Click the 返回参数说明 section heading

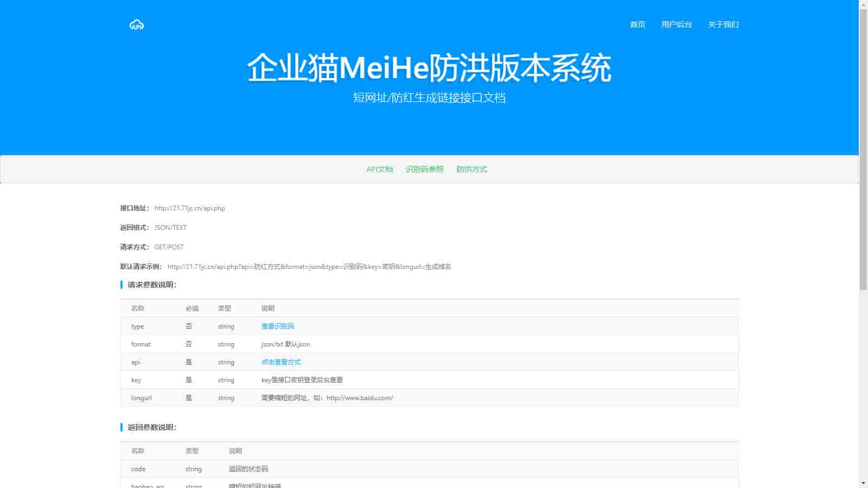[152, 427]
